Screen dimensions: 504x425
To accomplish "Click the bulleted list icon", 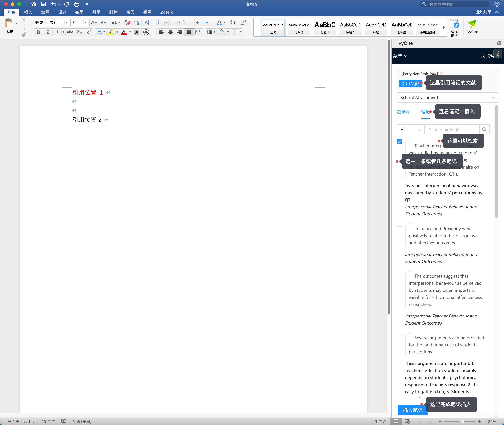I will pos(160,22).
